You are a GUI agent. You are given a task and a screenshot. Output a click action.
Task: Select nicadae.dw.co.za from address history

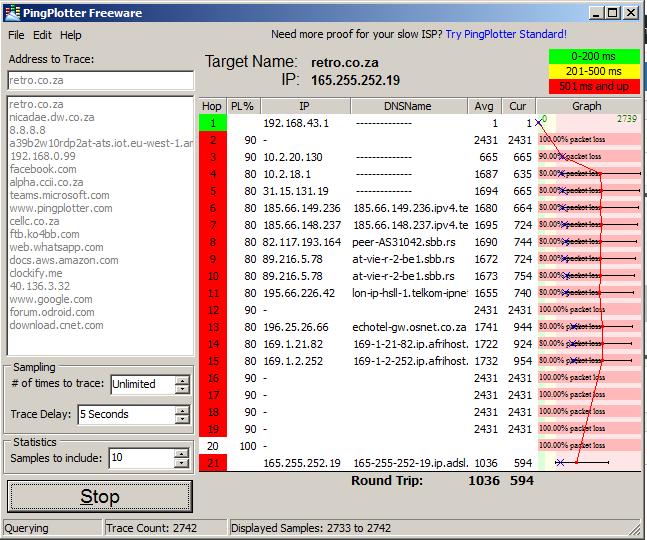click(x=52, y=117)
